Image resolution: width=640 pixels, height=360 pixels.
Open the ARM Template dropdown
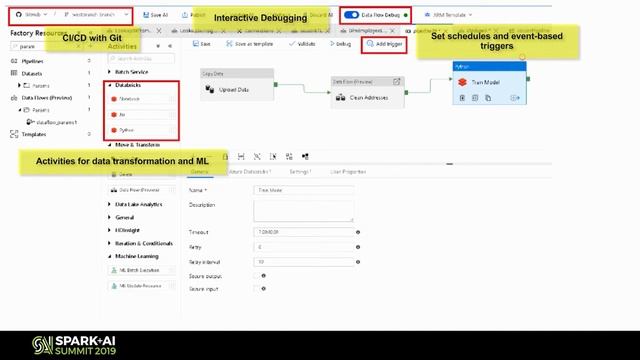[448, 15]
